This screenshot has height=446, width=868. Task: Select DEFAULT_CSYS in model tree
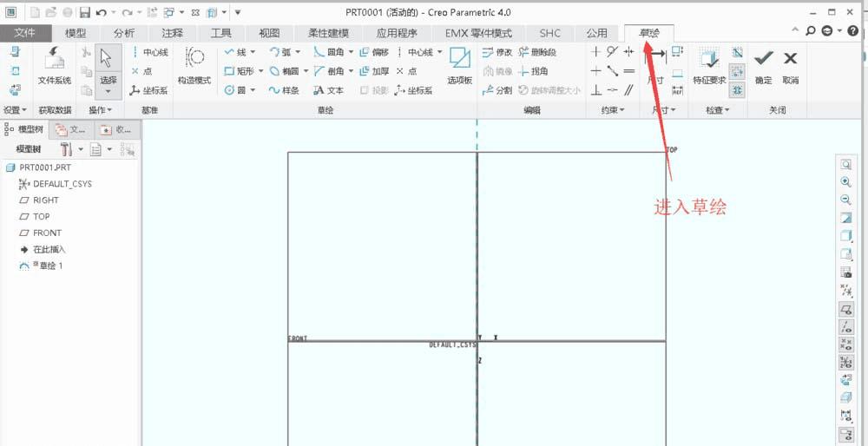point(56,184)
